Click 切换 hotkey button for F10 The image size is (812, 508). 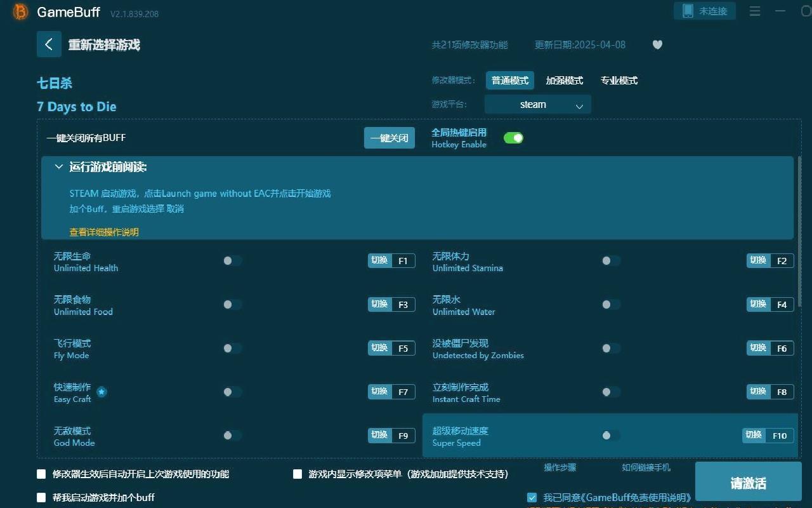(x=754, y=435)
